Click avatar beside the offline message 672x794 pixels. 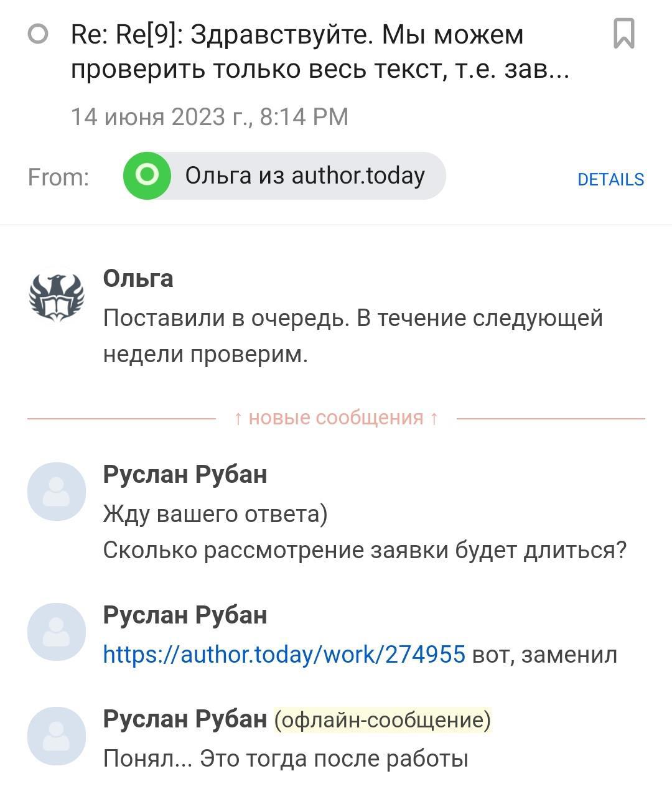tap(57, 736)
